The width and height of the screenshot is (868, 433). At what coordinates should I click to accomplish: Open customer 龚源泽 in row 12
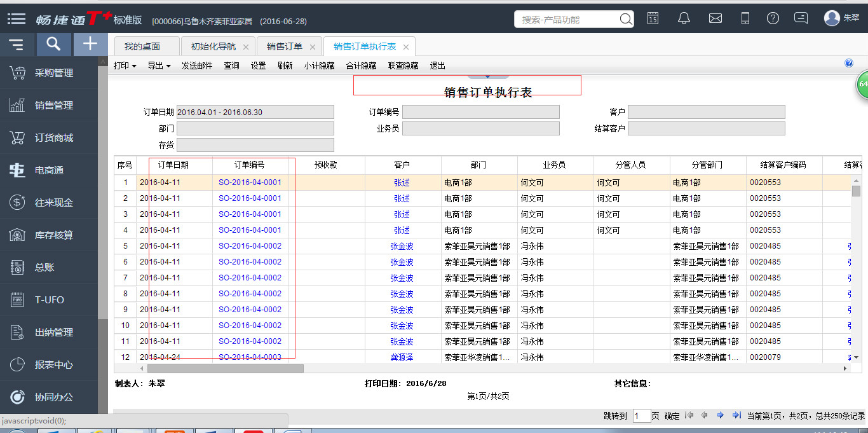pyautogui.click(x=402, y=357)
